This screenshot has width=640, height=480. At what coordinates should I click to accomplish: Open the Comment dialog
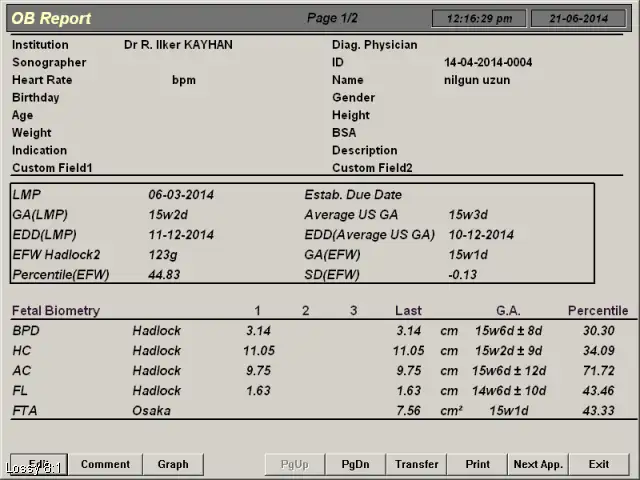tap(105, 464)
